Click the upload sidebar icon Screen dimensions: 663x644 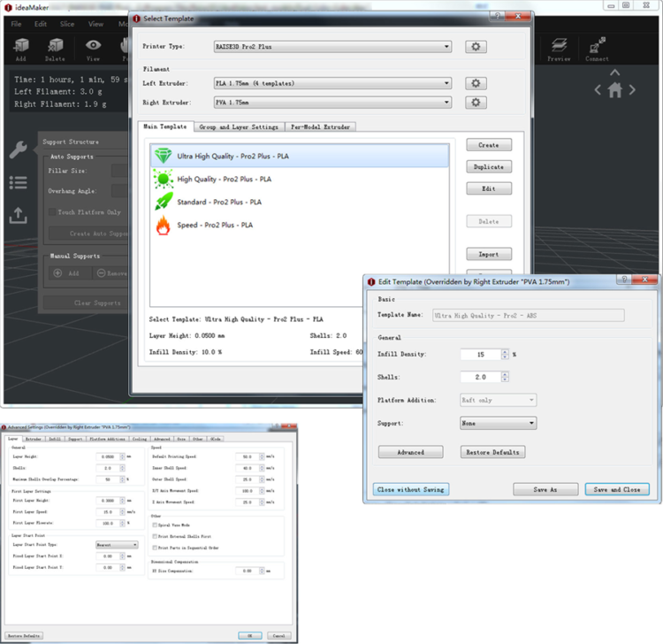19,215
